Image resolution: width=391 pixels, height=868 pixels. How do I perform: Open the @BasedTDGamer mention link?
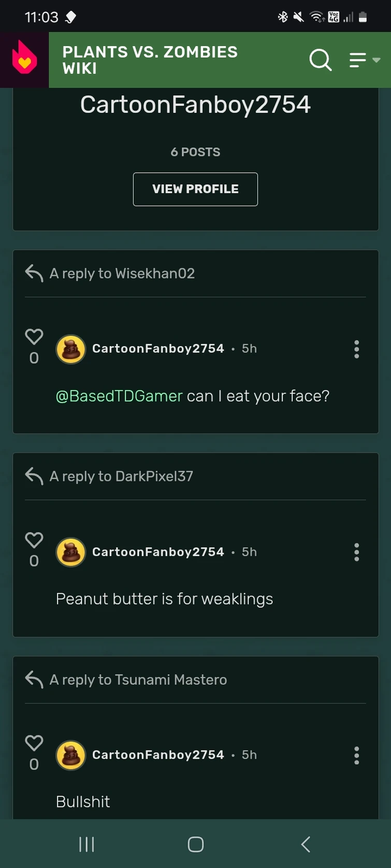[x=119, y=396]
